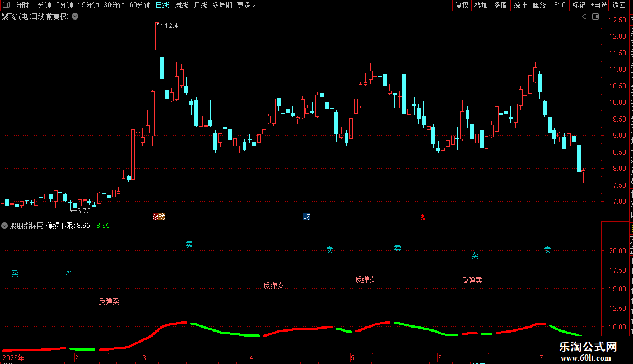633x364 pixels.
Task: Expand the 更多 periods menu
Action: point(246,5)
